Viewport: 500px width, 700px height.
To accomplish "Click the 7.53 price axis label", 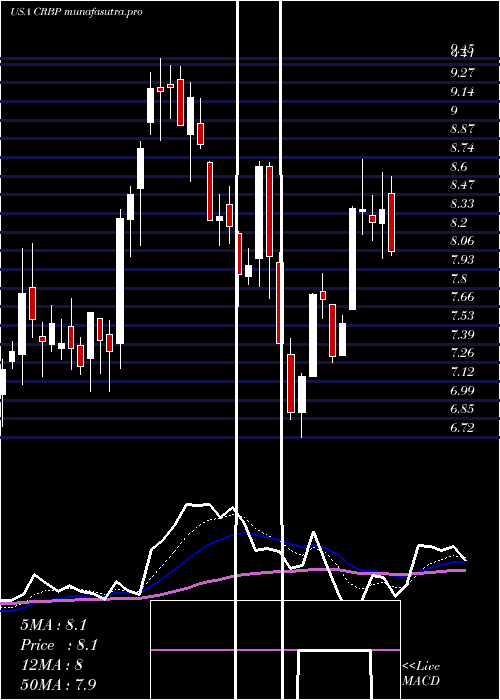I will pyautogui.click(x=462, y=316).
